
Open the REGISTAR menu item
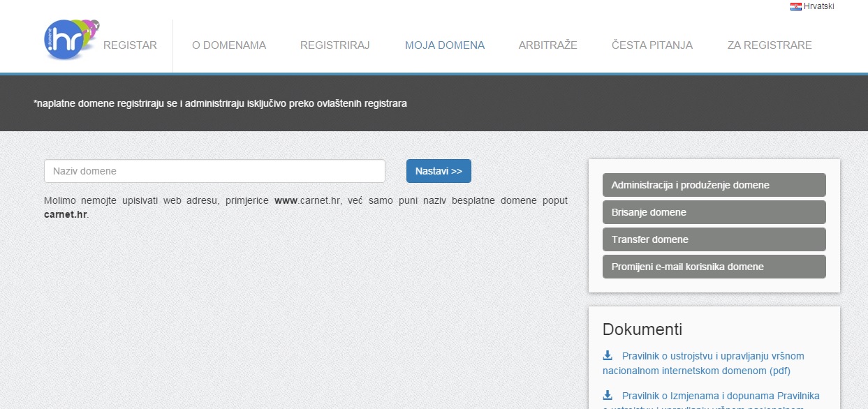tap(130, 45)
